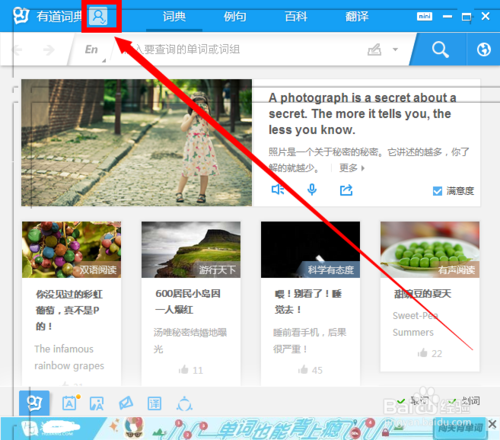Play the daily sentence audio speaker
The width and height of the screenshot is (500, 440).
[278, 190]
